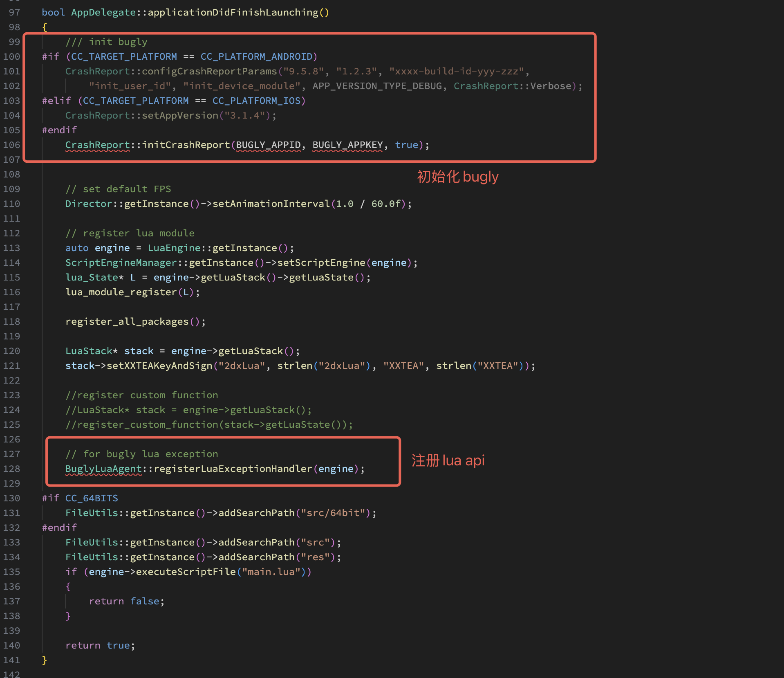Image resolution: width=784 pixels, height=678 pixels.
Task: Click the red '注册 lua api' annotation label
Action: 448,460
